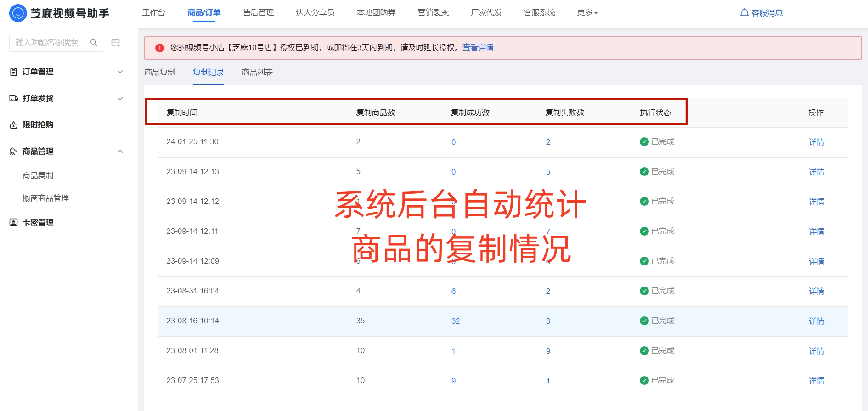Click success count 6 in 23-08-31 row
This screenshot has width=868, height=411.
click(453, 291)
